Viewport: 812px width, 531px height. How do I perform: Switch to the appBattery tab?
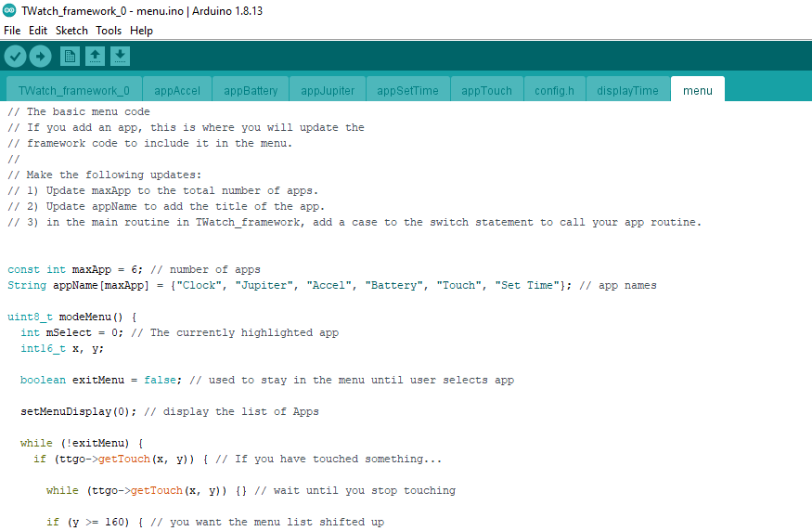tap(251, 90)
